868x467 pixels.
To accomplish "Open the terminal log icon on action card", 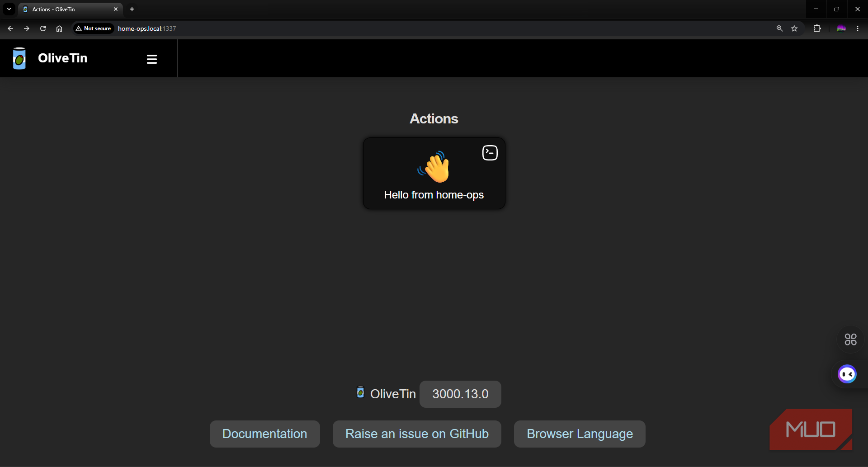I will tap(490, 153).
